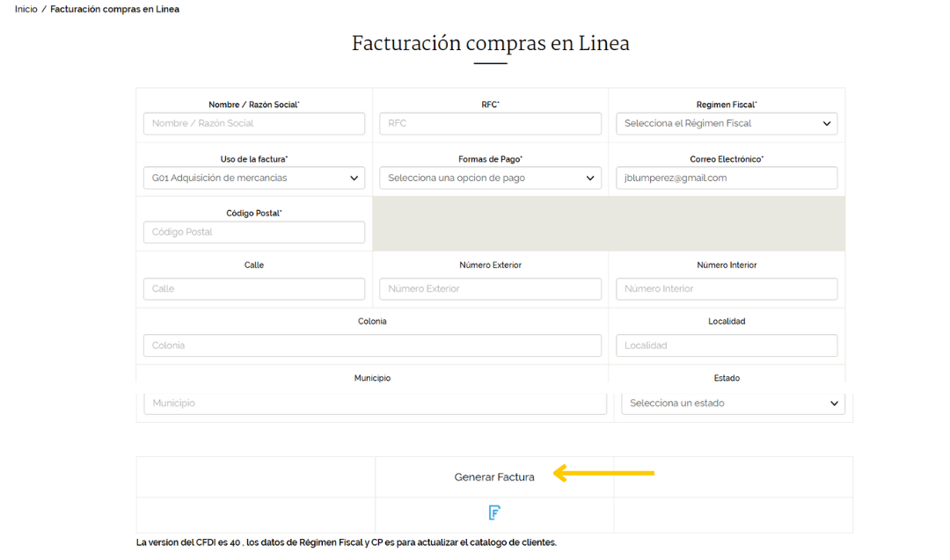Click the Correo Electrónico field

(726, 178)
